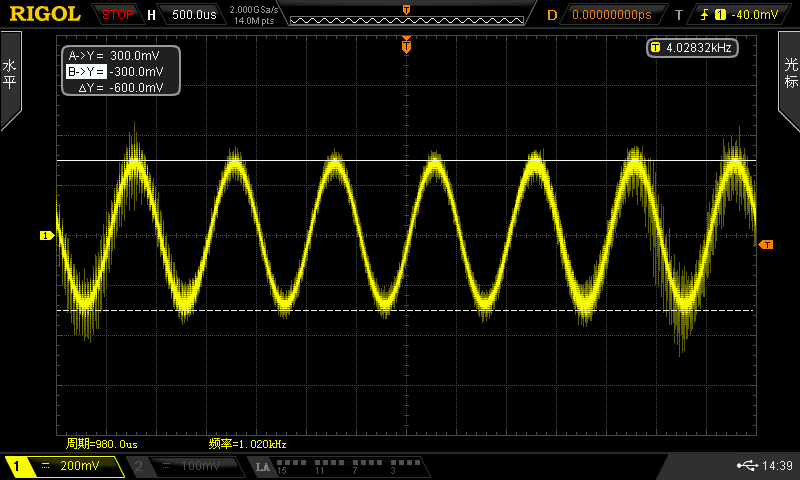
Task: Open the 500.0us horizontal timebase setting
Action: (195, 15)
